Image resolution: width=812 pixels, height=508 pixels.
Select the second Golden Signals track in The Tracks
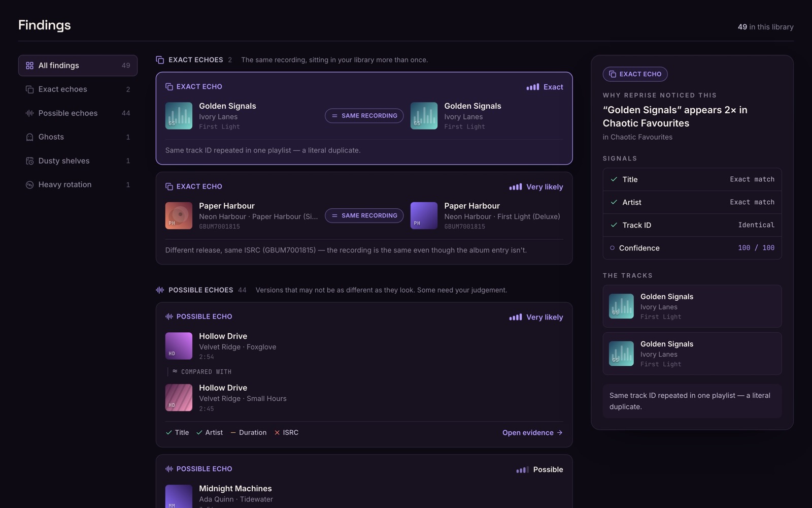coord(692,354)
